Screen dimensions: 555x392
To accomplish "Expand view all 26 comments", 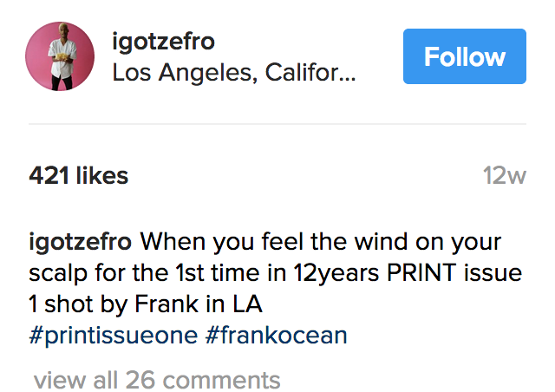I will 157,380.
